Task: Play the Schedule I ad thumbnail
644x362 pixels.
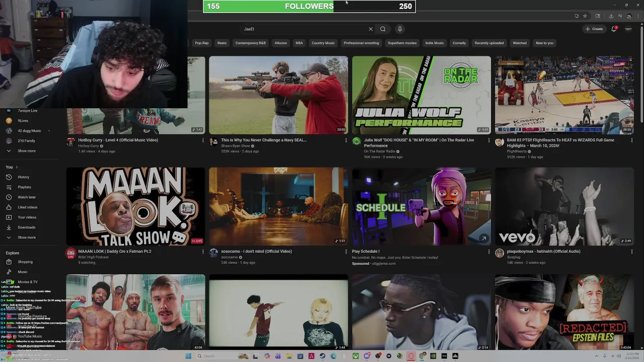Action: tap(421, 206)
